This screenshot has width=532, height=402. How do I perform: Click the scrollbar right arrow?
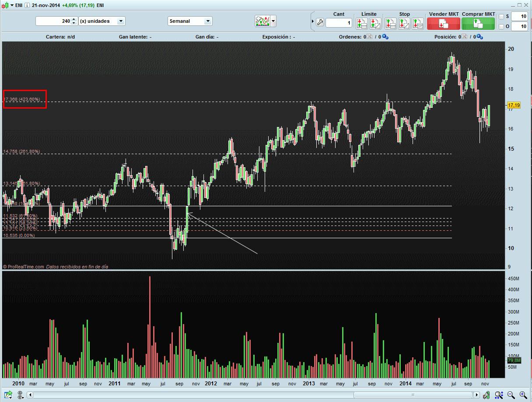pos(476,395)
